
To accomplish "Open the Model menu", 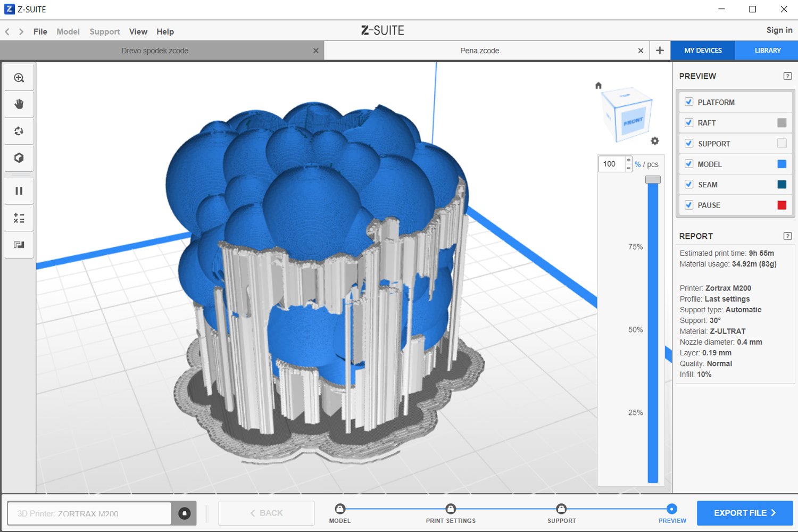I will [x=68, y=32].
